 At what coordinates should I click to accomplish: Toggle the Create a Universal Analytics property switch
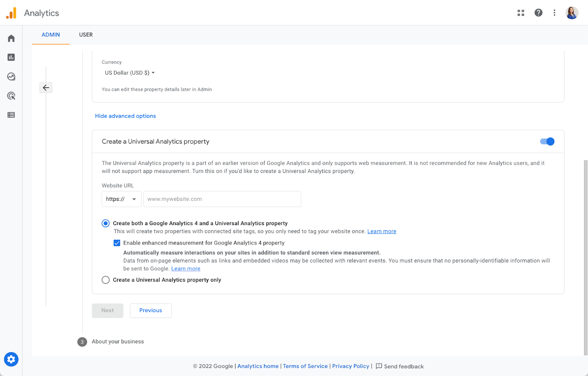(x=547, y=141)
